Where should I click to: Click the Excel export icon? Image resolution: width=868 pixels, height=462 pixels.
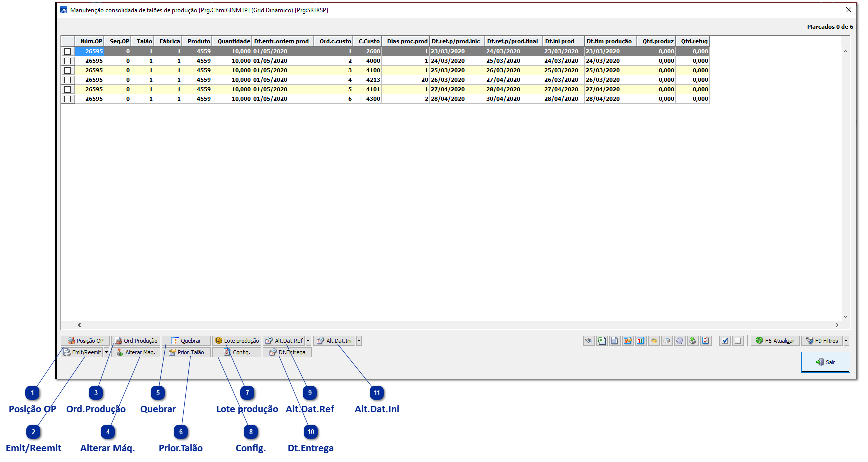(602, 341)
